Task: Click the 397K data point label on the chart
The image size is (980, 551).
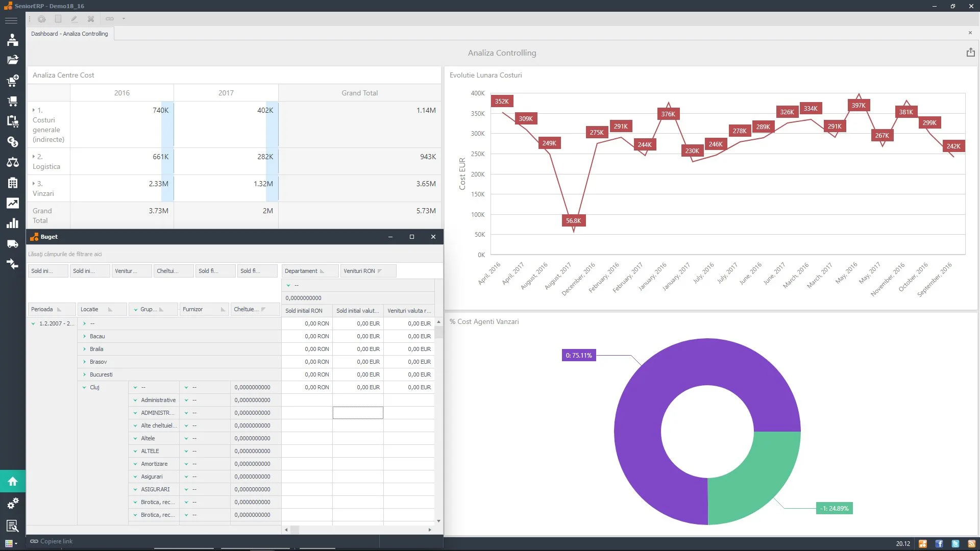Action: tap(859, 105)
